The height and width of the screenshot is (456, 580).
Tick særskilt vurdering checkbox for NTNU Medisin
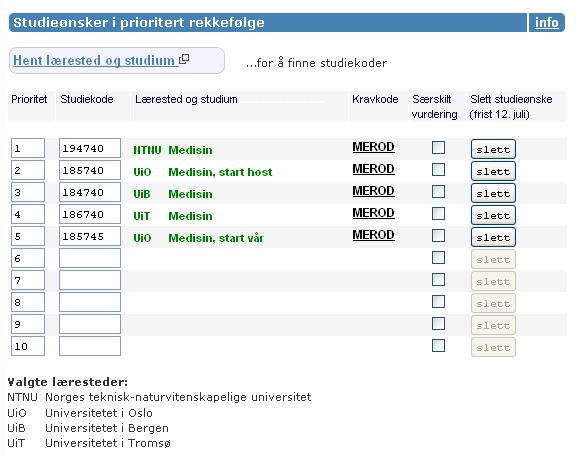pyautogui.click(x=438, y=148)
